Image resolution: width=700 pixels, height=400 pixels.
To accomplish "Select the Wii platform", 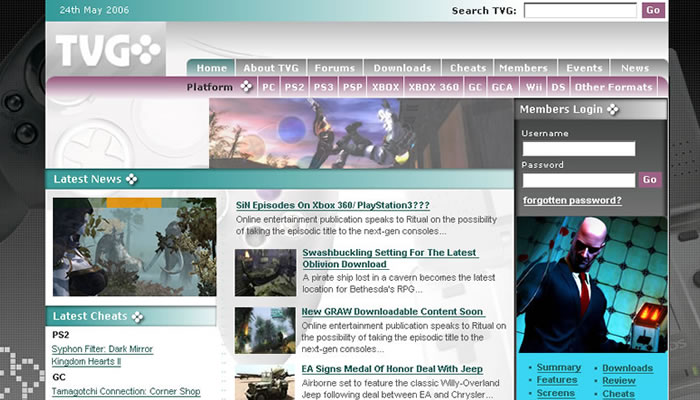I will 534,87.
